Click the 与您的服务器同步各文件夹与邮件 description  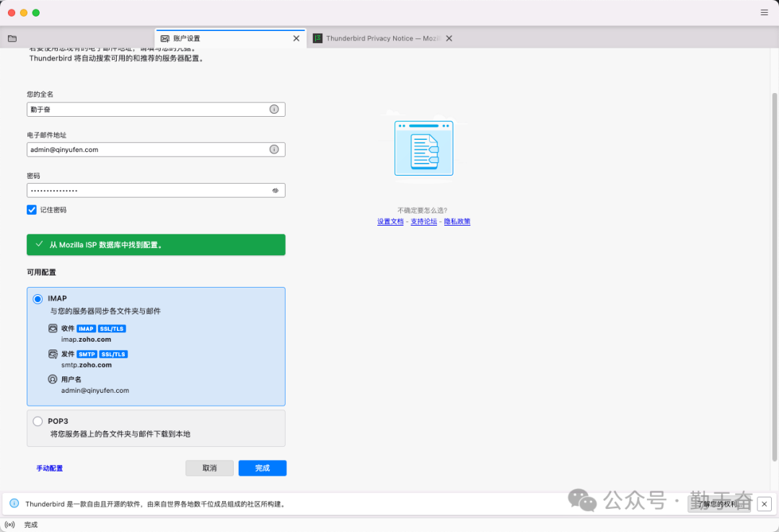click(x=105, y=311)
